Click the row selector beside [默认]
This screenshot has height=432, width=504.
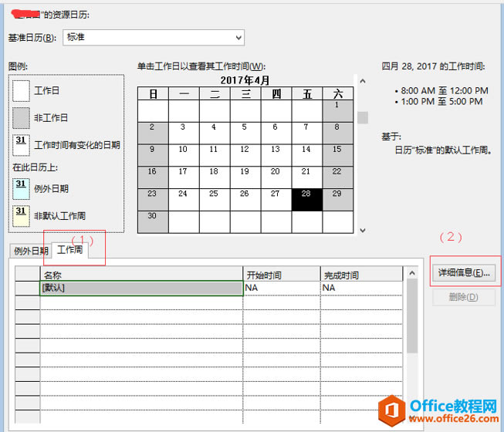28,288
